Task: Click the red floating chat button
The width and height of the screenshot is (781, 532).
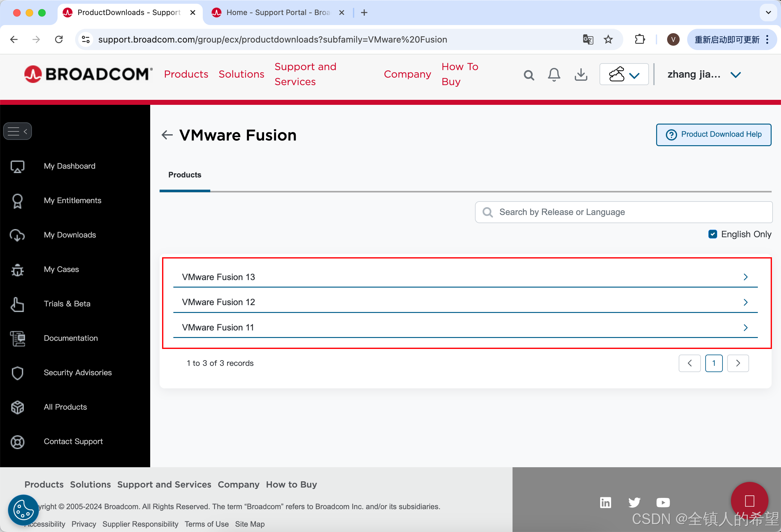Action: coord(749,501)
